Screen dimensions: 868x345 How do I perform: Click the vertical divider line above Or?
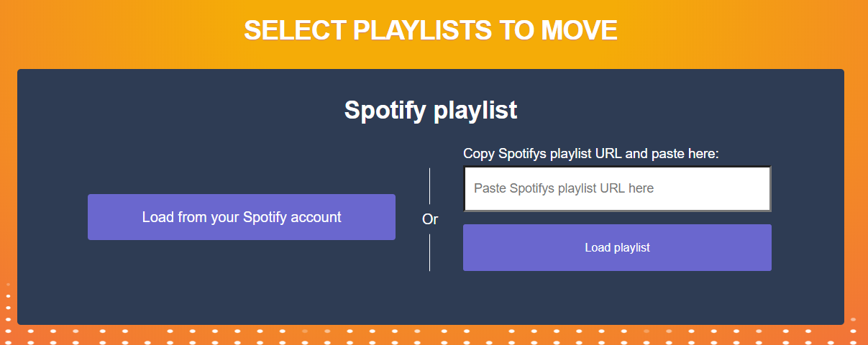coord(429,187)
